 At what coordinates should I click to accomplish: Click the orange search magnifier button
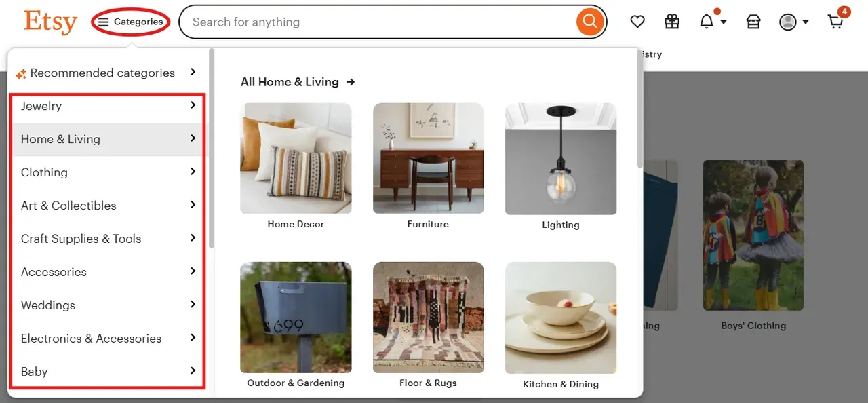pos(590,22)
